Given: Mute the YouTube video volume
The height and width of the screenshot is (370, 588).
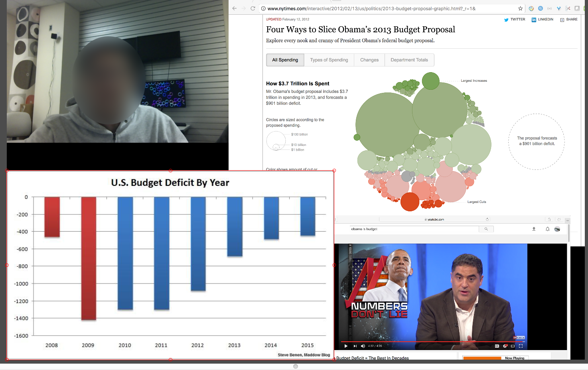Looking at the screenshot, I should coord(363,346).
